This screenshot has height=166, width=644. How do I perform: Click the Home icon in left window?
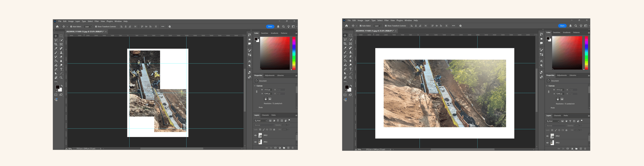(57, 27)
